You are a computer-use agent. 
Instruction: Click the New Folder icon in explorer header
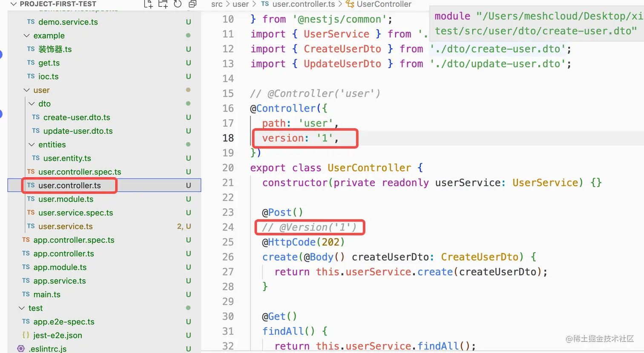click(x=163, y=4)
